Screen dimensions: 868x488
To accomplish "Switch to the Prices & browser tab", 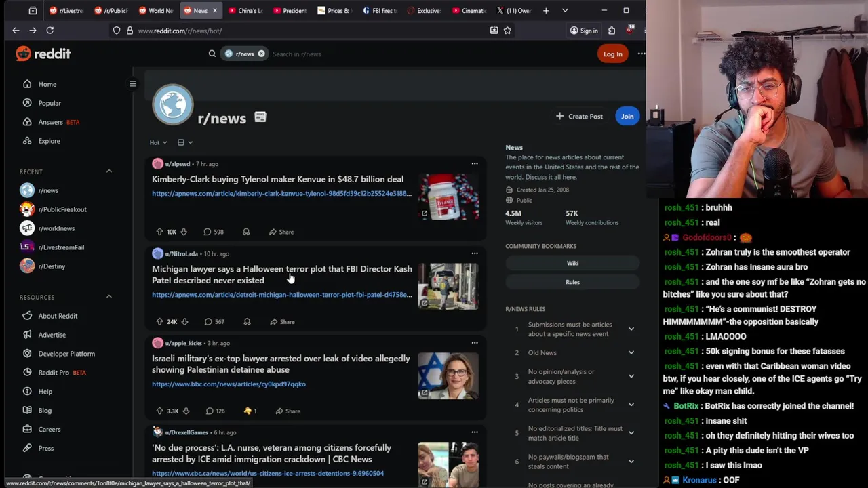I will pos(335,10).
